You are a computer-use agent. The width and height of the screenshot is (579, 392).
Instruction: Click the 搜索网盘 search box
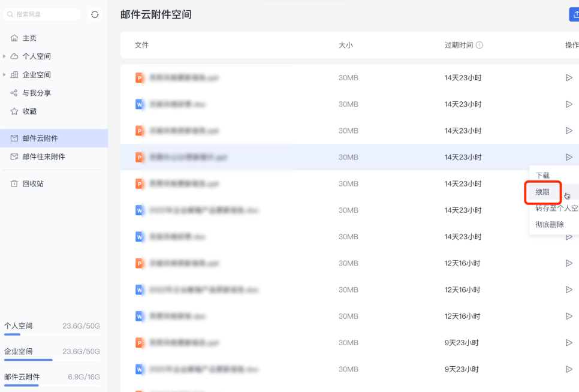coord(42,14)
